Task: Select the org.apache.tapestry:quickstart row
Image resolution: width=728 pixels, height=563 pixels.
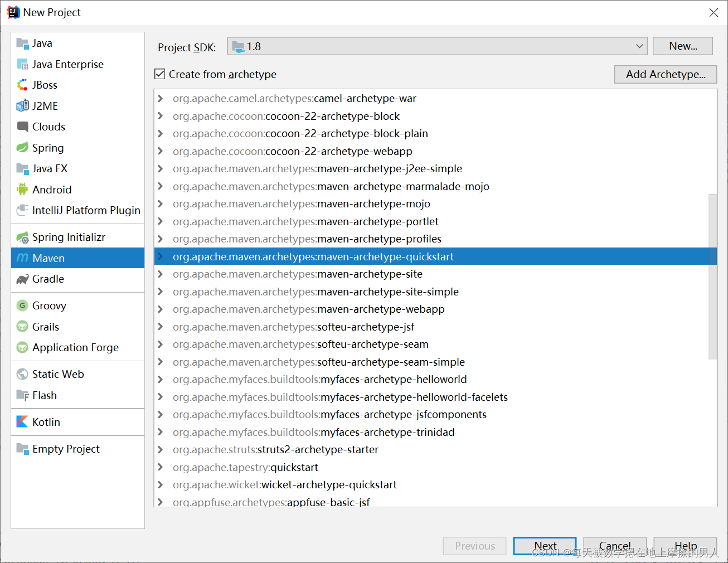Action: [435, 467]
